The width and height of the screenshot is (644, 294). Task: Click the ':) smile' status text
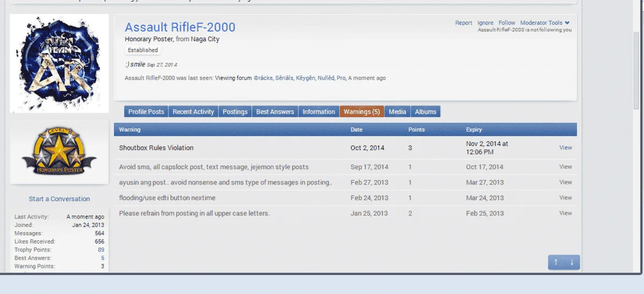point(135,64)
